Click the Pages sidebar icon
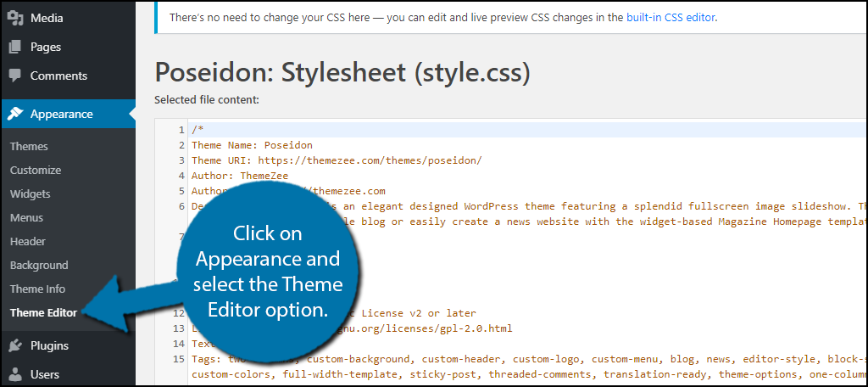 16,48
